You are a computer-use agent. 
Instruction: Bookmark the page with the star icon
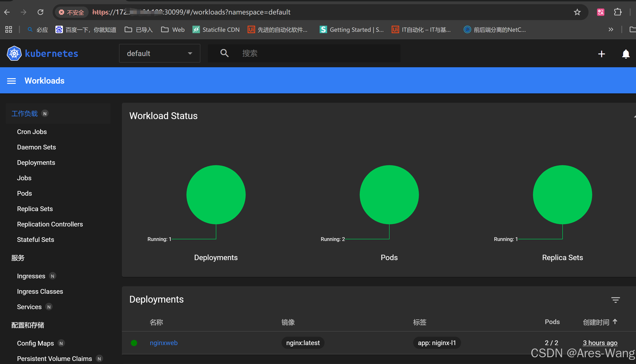577,12
